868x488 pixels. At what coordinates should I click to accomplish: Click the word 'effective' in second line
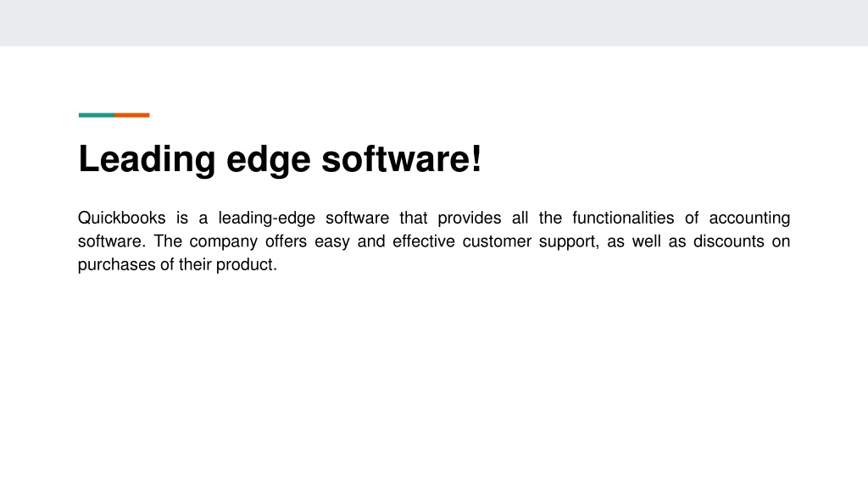point(424,241)
